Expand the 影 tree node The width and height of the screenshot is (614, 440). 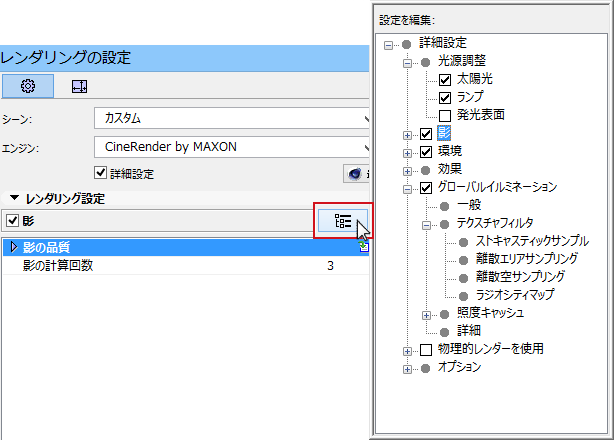coord(407,135)
